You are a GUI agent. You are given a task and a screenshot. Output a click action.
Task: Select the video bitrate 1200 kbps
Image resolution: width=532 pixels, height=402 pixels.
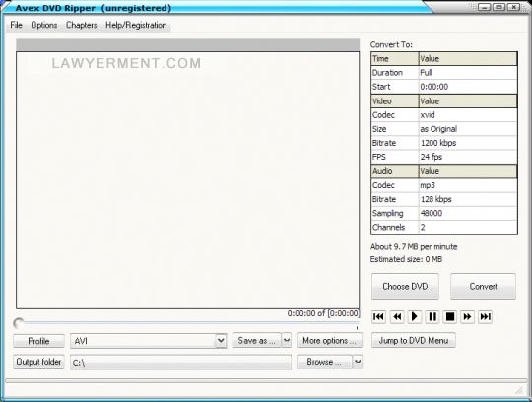(468, 143)
